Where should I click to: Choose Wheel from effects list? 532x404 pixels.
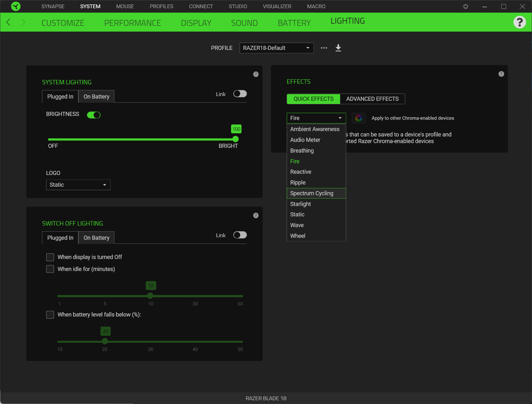pos(316,236)
